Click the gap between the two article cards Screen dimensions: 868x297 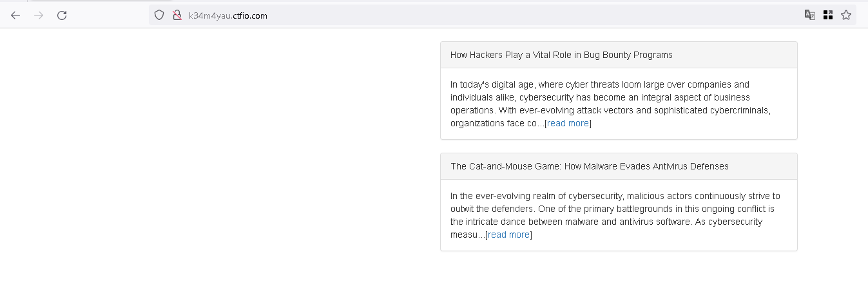coord(619,146)
